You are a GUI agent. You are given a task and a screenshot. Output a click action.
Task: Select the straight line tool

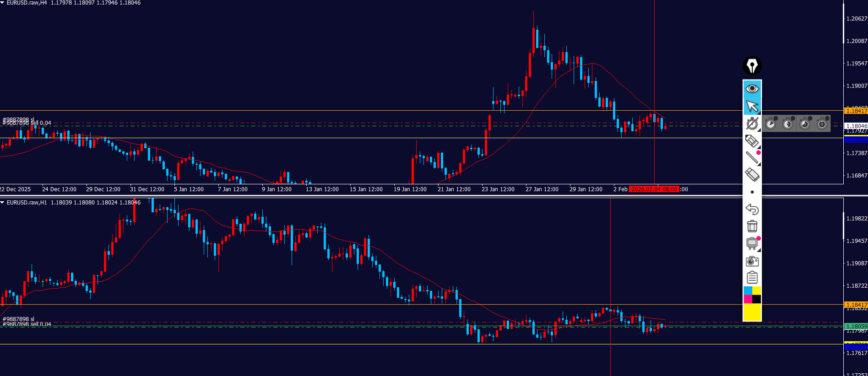click(x=752, y=158)
